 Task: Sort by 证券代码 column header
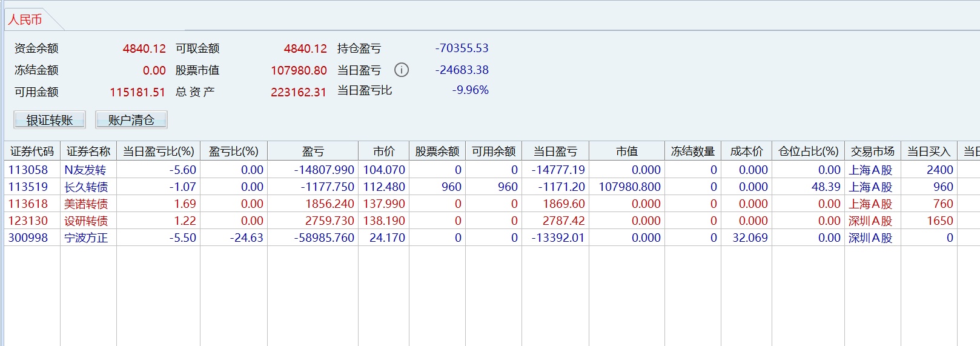(32, 151)
